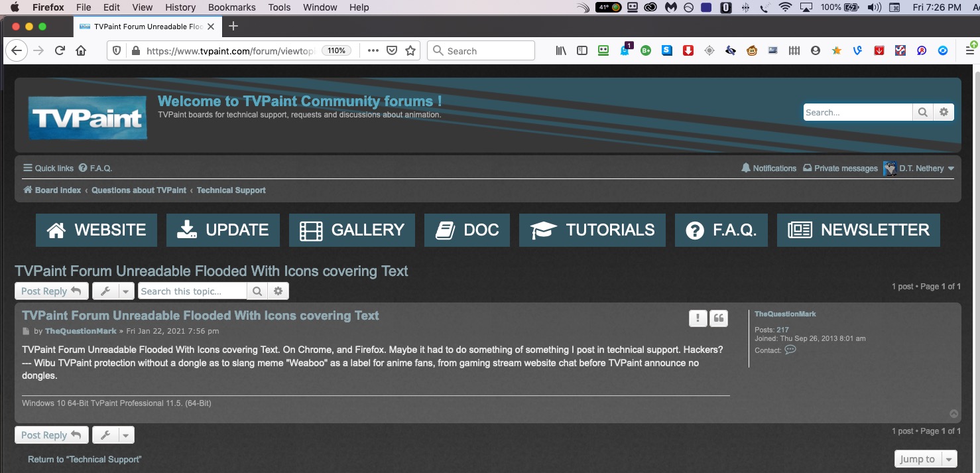Open Wi-Fi status menu
The width and height of the screenshot is (980, 473).
[786, 7]
